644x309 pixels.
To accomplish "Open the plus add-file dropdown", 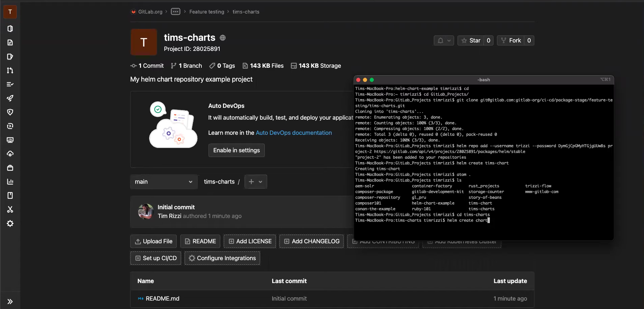I will [256, 182].
